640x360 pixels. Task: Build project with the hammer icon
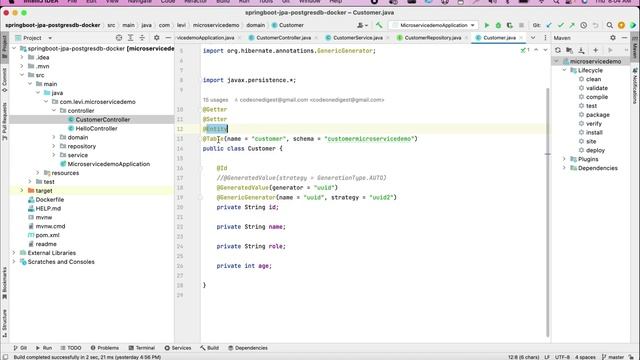[x=379, y=25]
